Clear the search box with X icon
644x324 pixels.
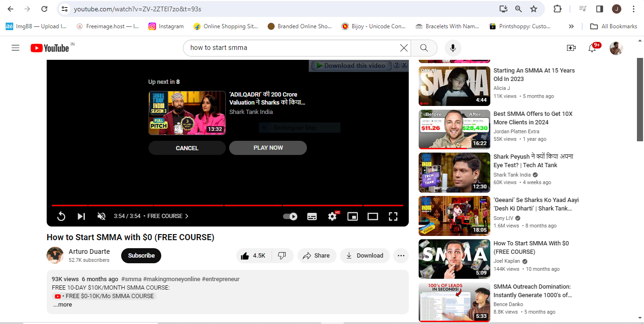click(404, 48)
